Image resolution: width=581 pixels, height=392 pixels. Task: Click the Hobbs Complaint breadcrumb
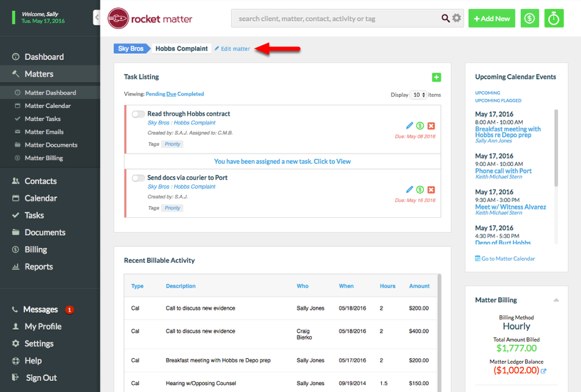pos(181,48)
